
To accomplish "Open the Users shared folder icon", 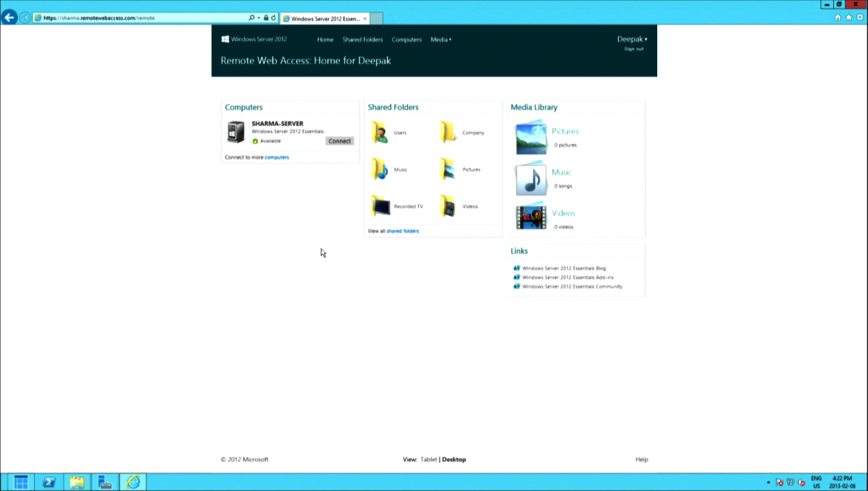I will 380,132.
